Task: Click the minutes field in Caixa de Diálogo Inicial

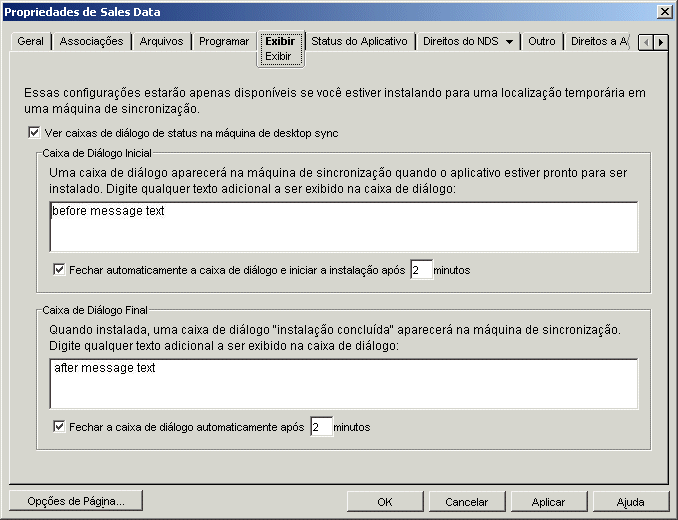Action: 422,270
